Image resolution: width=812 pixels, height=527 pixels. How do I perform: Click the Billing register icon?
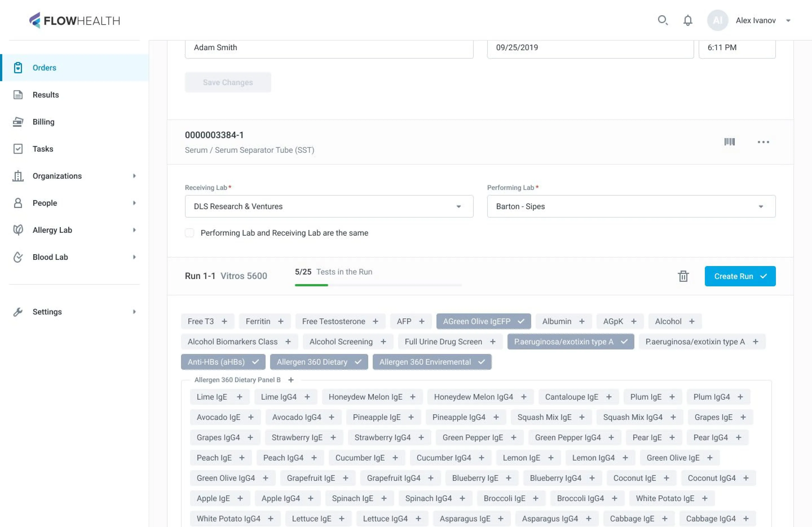click(x=18, y=122)
